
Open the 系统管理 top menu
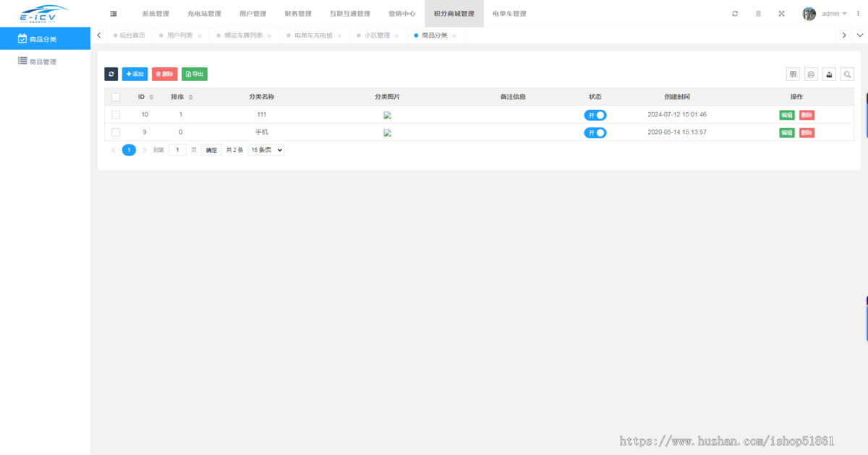pyautogui.click(x=156, y=14)
